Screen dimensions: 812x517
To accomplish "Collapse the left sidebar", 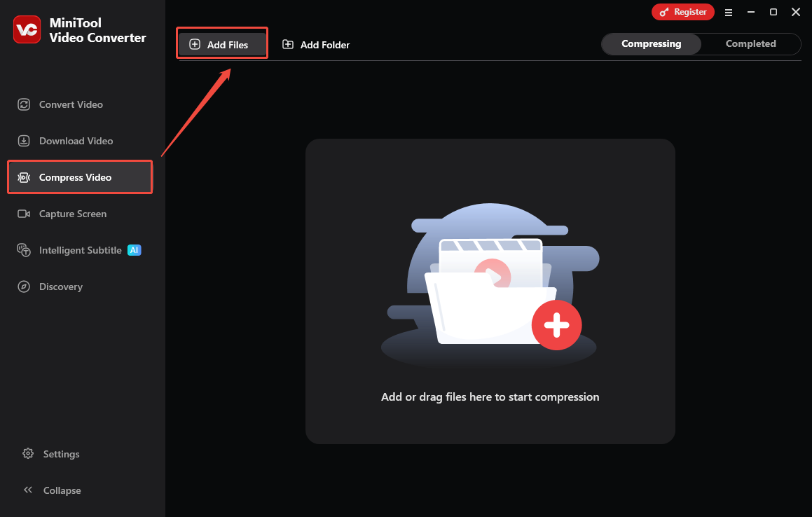I will (51, 490).
